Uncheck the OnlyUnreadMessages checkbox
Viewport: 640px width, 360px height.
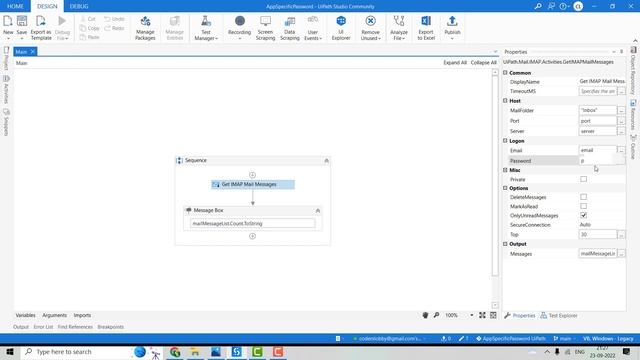point(584,215)
